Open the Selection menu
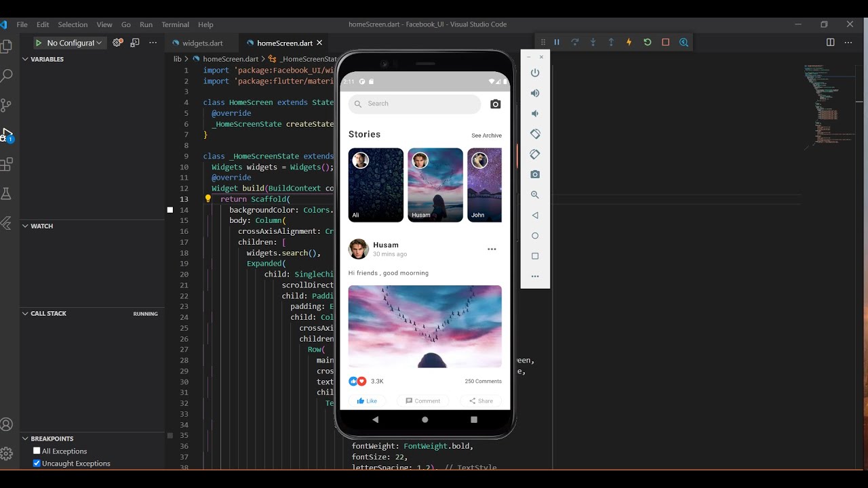 [x=73, y=24]
